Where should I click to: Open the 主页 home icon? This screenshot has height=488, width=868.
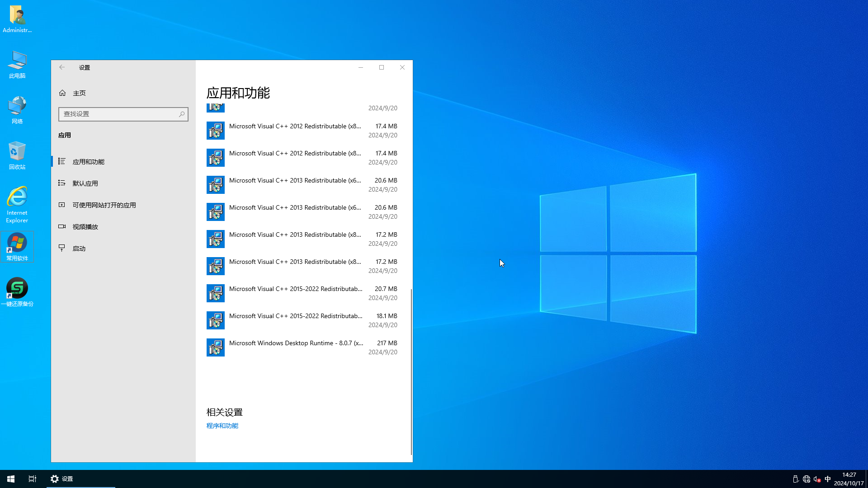click(62, 93)
